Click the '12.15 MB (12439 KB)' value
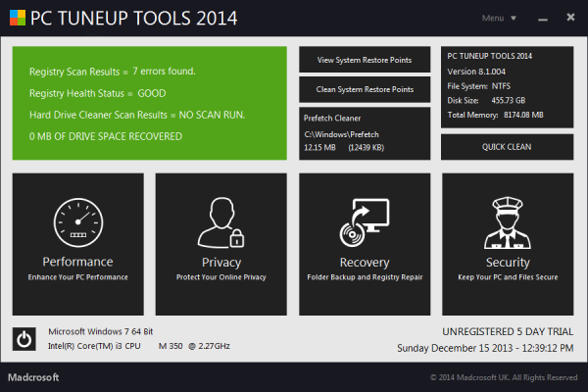 click(344, 147)
